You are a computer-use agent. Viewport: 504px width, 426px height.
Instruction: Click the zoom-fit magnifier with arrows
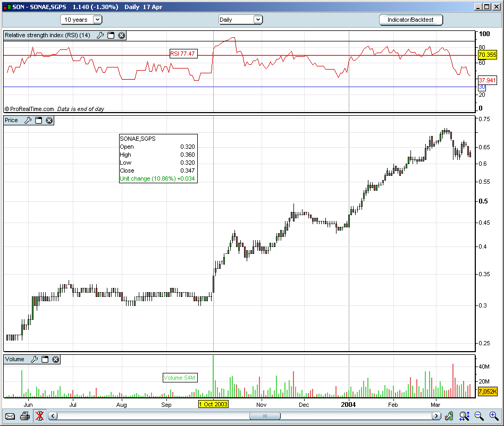pyautogui.click(x=465, y=416)
